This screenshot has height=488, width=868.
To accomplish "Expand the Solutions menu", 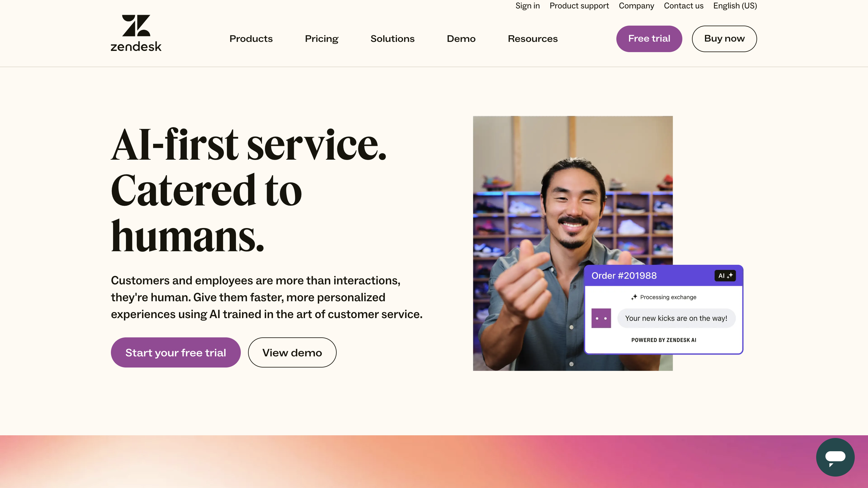I will click(392, 39).
